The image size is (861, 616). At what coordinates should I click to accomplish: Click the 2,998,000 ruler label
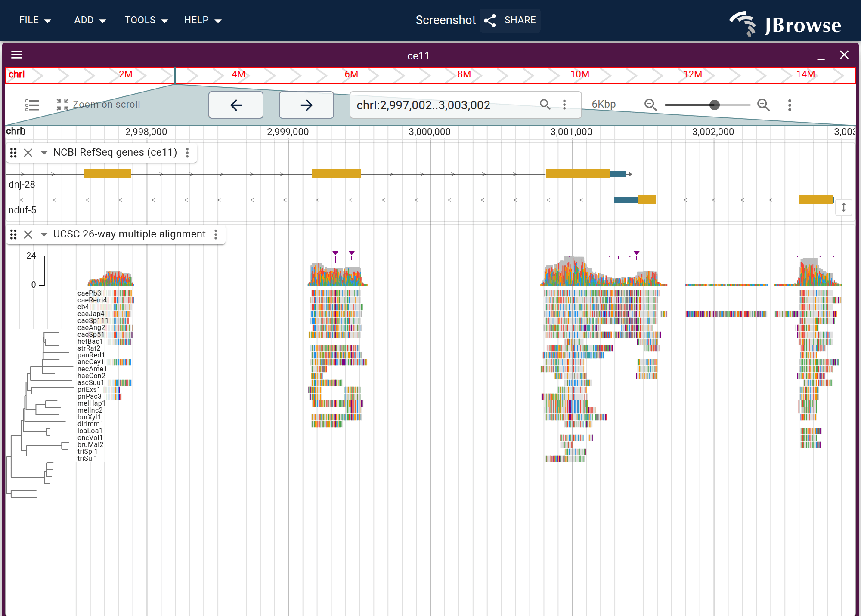pos(146,132)
